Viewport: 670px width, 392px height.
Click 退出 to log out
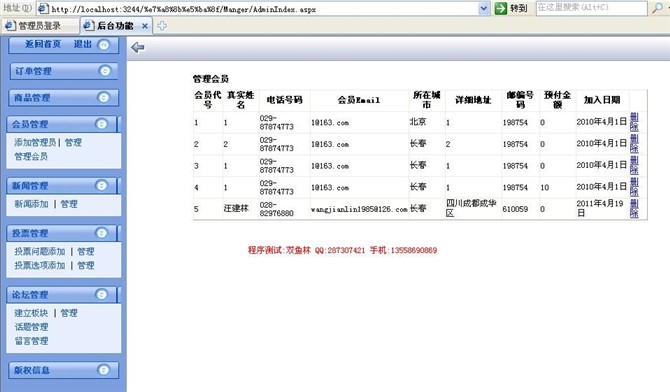coord(82,44)
